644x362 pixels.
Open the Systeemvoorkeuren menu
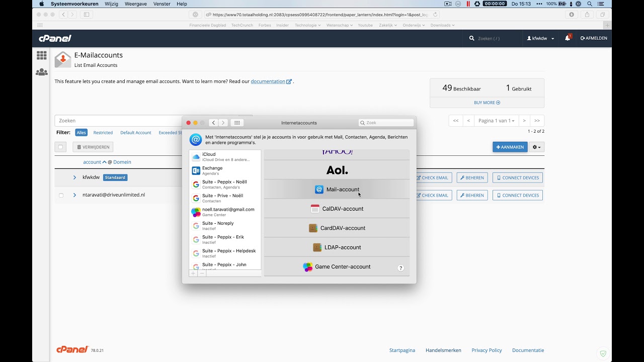[74, 4]
